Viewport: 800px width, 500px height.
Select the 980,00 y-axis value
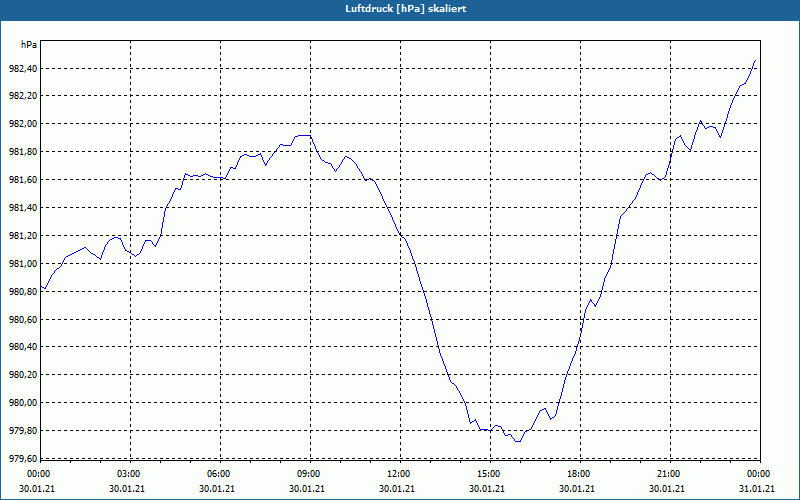pos(23,404)
